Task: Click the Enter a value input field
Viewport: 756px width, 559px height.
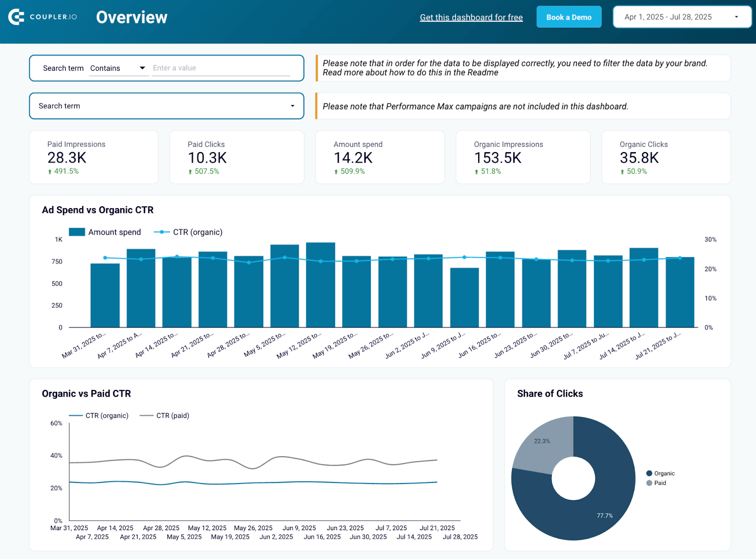Action: click(x=221, y=68)
